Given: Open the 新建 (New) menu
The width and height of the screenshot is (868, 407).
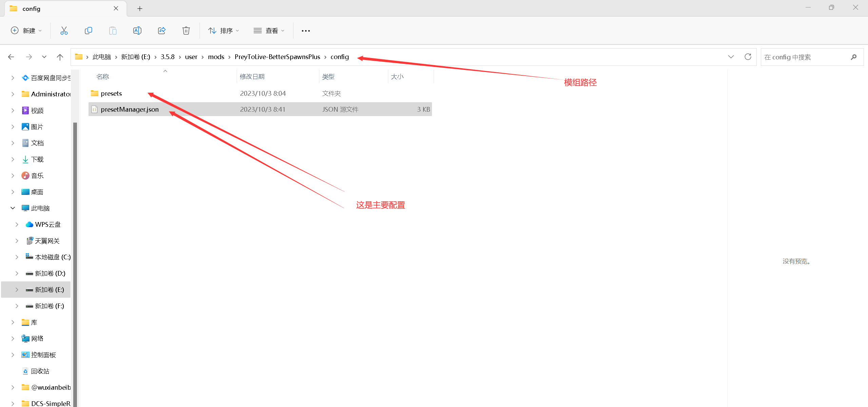Looking at the screenshot, I should click(x=26, y=31).
